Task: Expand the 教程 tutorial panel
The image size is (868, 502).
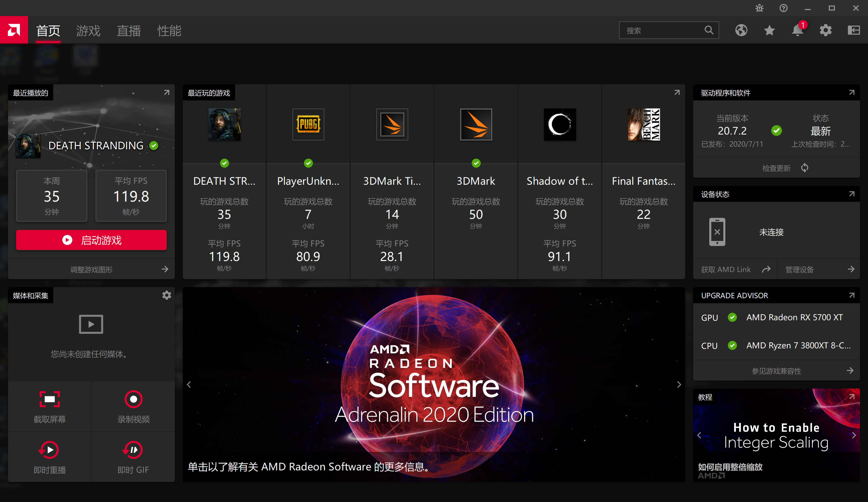Action: click(x=852, y=397)
